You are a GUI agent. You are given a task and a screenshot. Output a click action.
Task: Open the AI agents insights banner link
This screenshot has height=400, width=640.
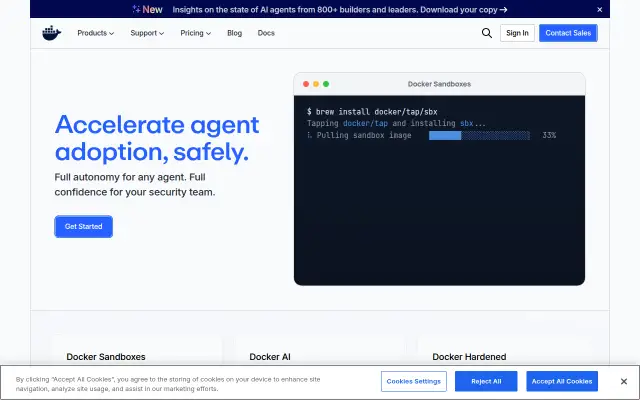coord(340,9)
